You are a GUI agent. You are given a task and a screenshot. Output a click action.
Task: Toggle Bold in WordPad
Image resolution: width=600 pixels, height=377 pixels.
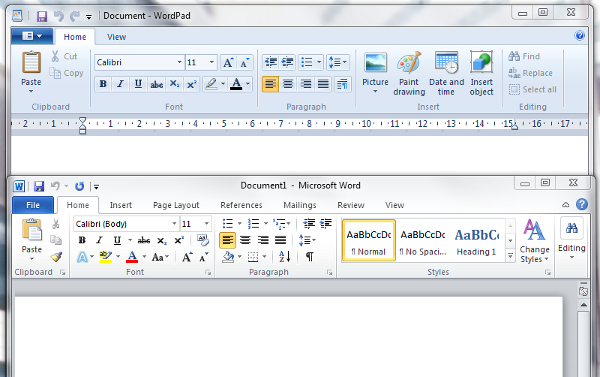(103, 84)
